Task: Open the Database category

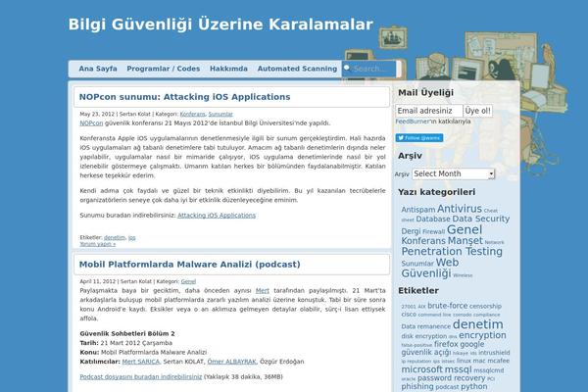Action: [x=433, y=220]
